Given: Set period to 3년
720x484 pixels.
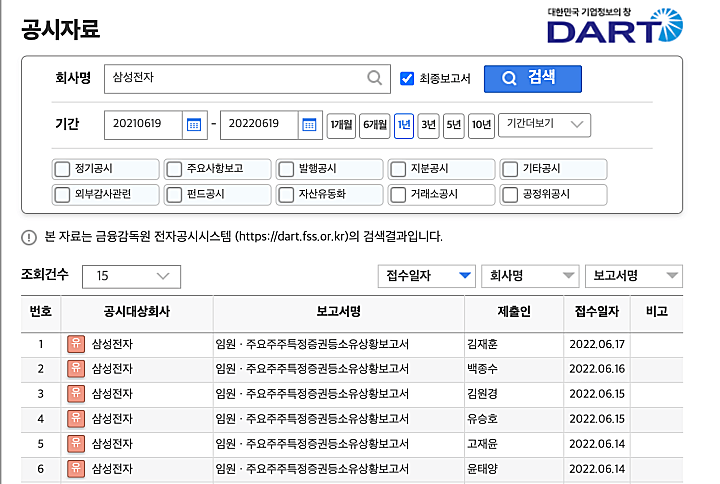Looking at the screenshot, I should (x=428, y=125).
